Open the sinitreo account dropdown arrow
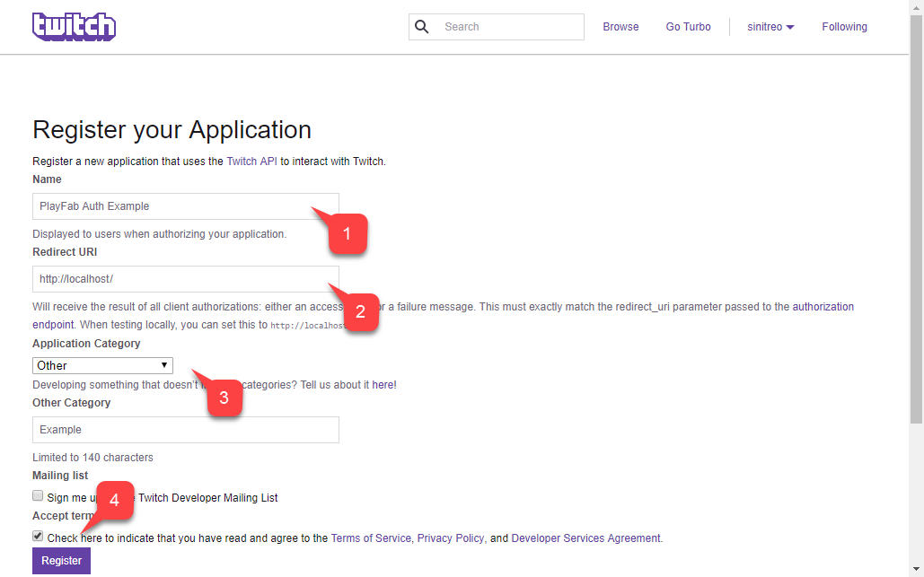 point(790,26)
